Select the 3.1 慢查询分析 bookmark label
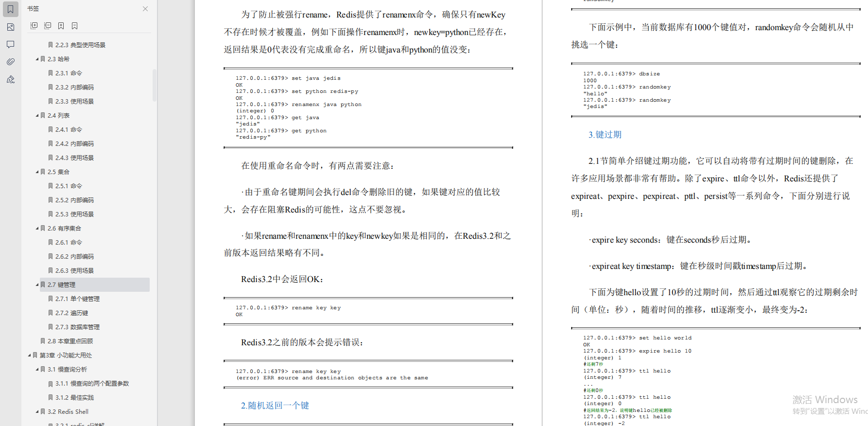This screenshot has height=426, width=868. tap(67, 369)
